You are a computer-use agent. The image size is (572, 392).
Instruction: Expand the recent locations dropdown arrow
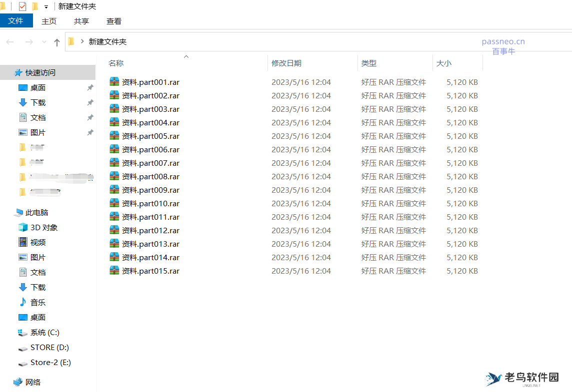coord(44,42)
